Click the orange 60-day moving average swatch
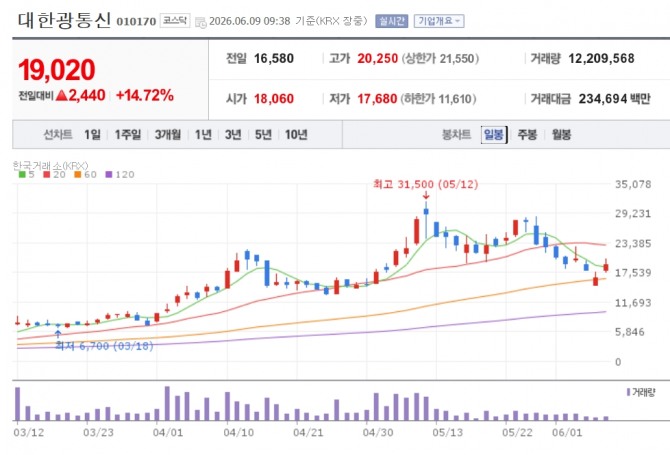Image resolution: width=670 pixels, height=455 pixels. (77, 174)
